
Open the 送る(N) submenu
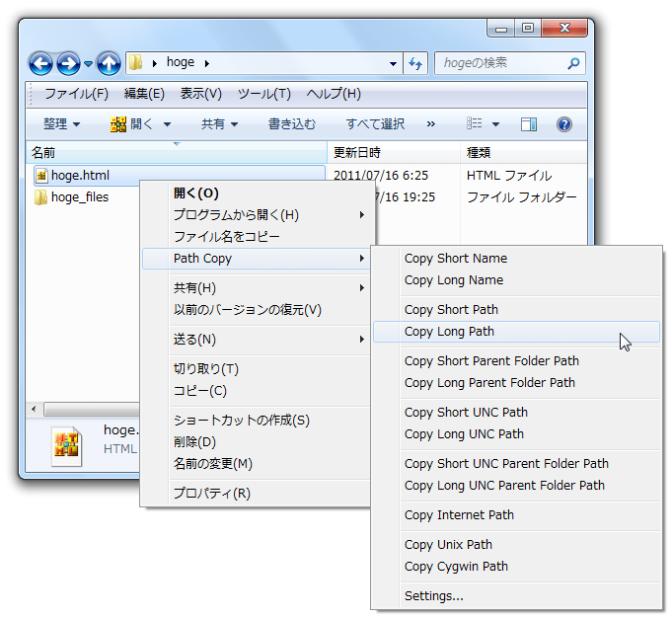click(x=257, y=340)
